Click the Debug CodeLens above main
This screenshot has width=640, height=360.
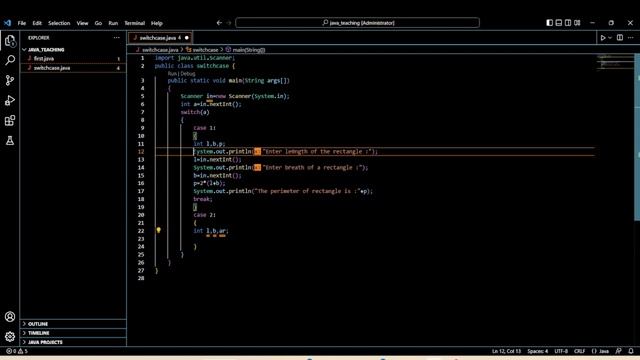coord(188,74)
